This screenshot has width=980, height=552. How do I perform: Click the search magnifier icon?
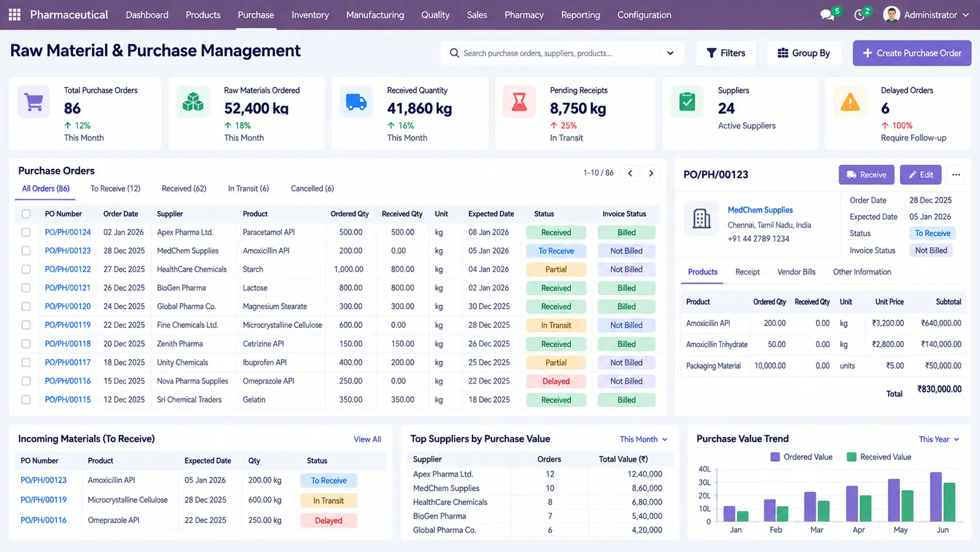pos(454,53)
